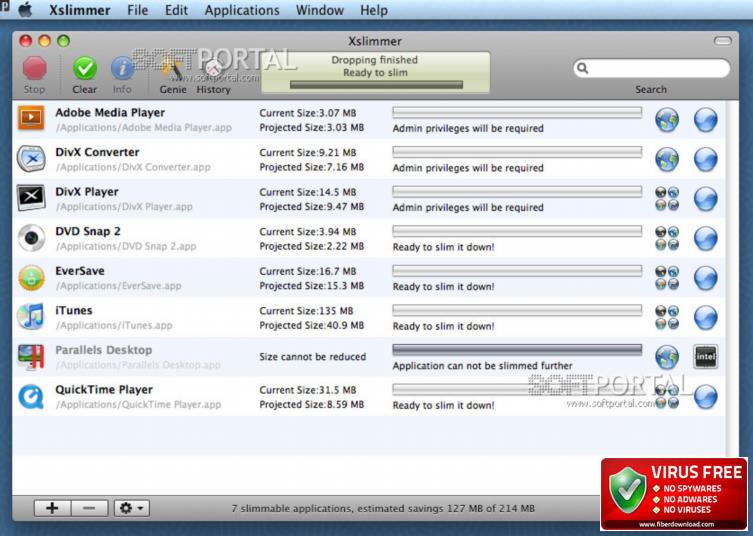Click the Ready to slim status progress bar

(x=376, y=85)
